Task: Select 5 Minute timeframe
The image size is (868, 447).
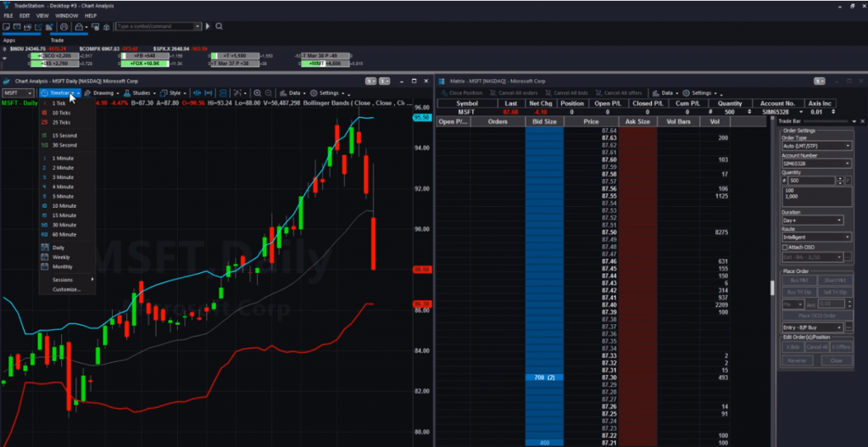Action: (67, 196)
